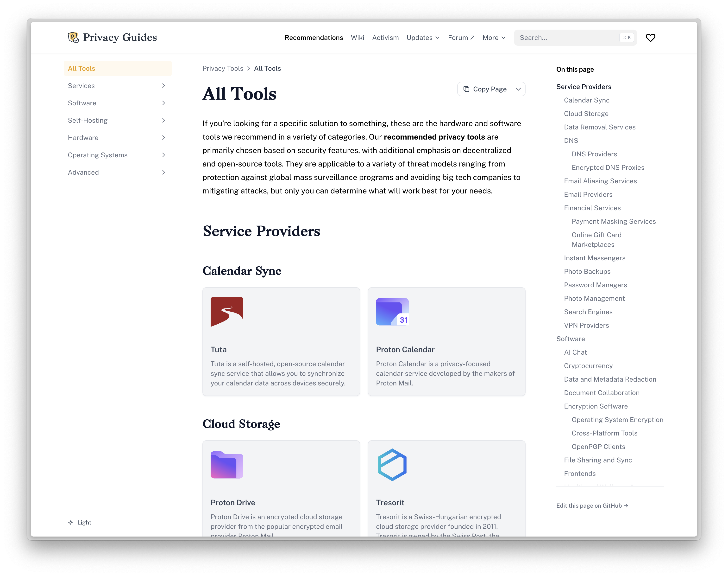This screenshot has width=728, height=576.
Task: Click the Privacy Guides shield logo icon
Action: 73,38
